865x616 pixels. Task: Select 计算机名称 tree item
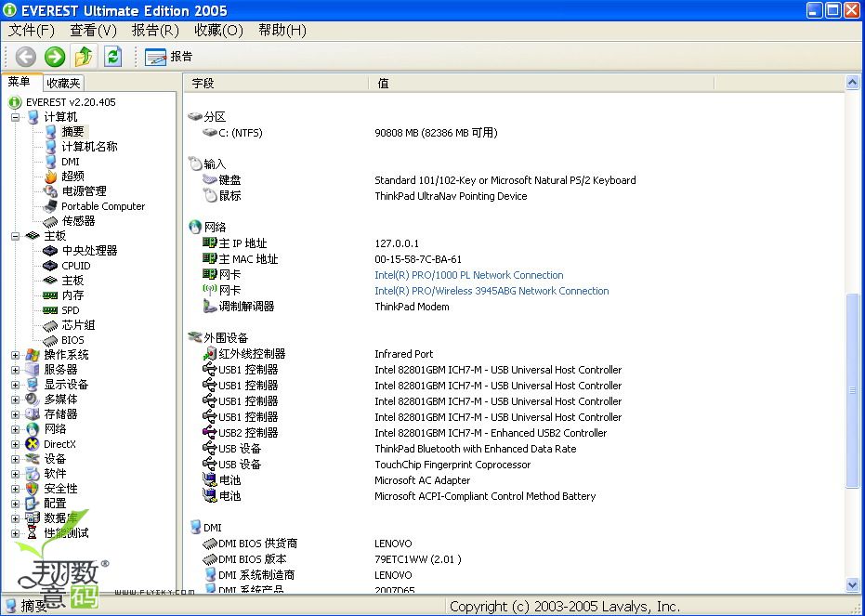[x=89, y=146]
